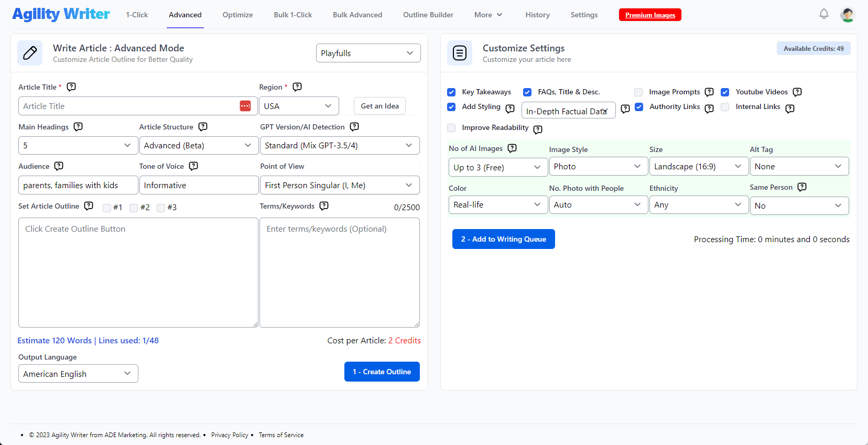Open Image Style Photo dropdown
868x445 pixels.
pyautogui.click(x=599, y=166)
